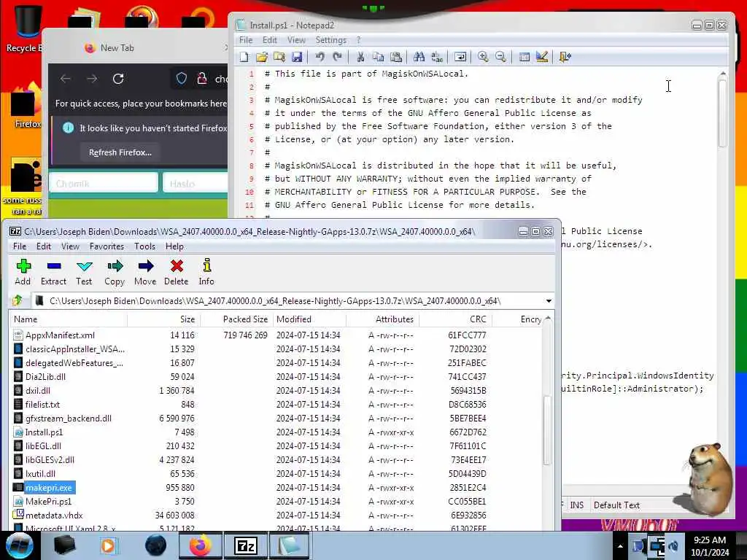
Task: Click the Zoom Out magnifier in Notepad2
Action: tap(500, 57)
